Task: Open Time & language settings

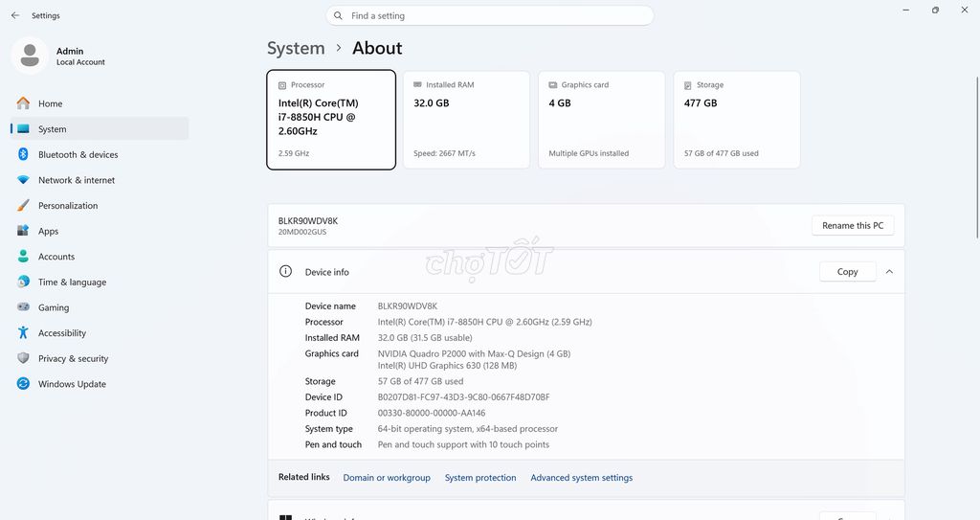Action: pyautogui.click(x=100, y=283)
